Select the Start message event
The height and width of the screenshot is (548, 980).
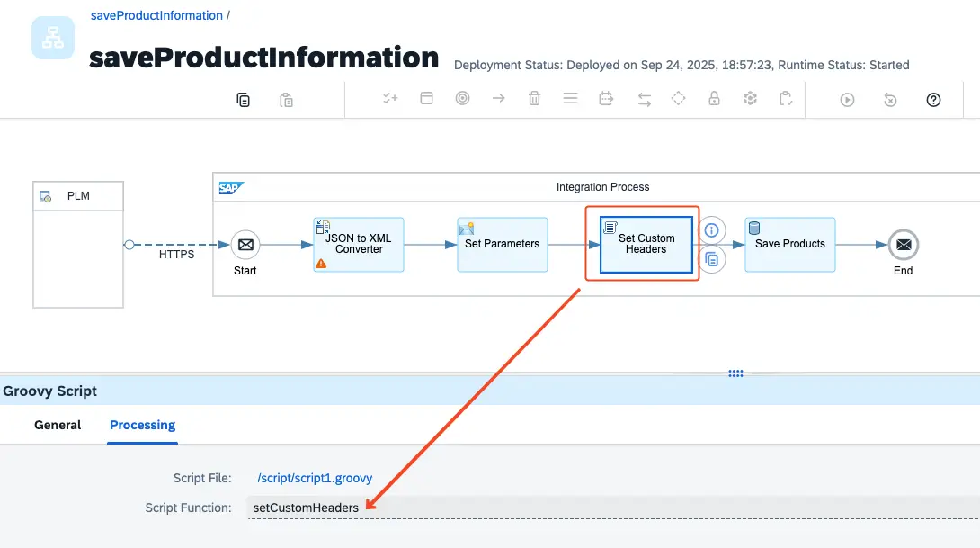pyautogui.click(x=245, y=245)
